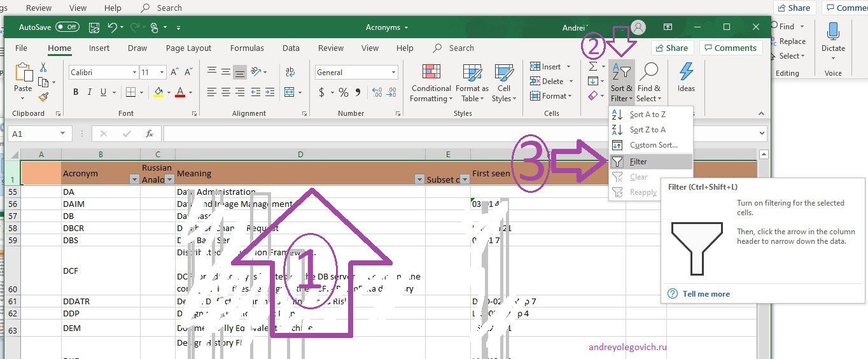
Task: Toggle Align Right
Action: point(239,92)
